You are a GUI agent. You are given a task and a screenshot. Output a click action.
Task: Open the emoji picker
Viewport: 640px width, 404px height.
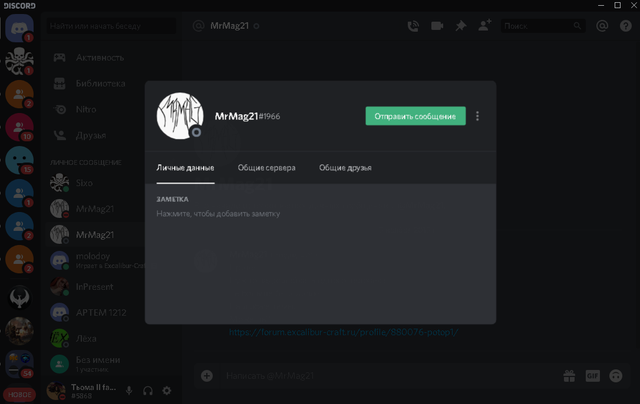(x=616, y=376)
